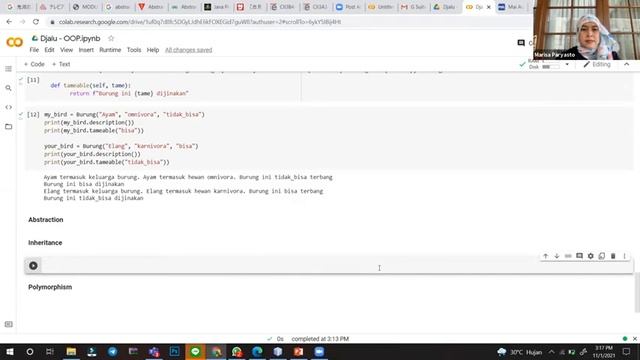
Task: Mirror cell in tab icon
Action: [602, 256]
